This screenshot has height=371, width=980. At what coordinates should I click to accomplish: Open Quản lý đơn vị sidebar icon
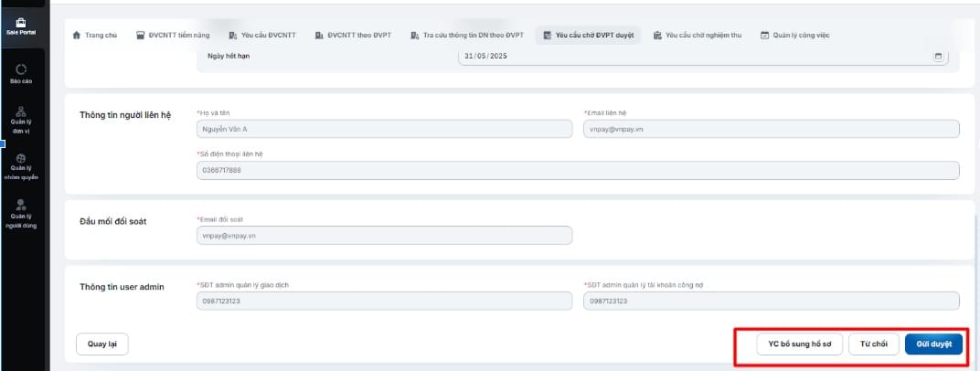[21, 111]
